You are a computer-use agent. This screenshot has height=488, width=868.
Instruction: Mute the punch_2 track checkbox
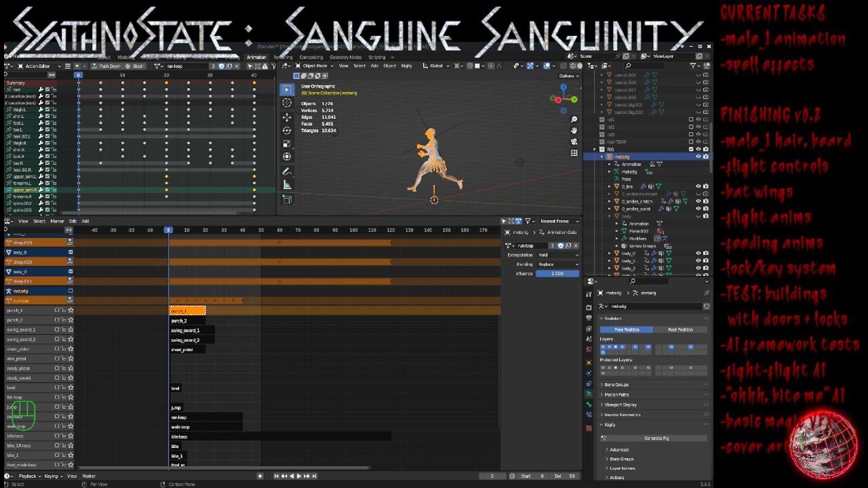58,320
